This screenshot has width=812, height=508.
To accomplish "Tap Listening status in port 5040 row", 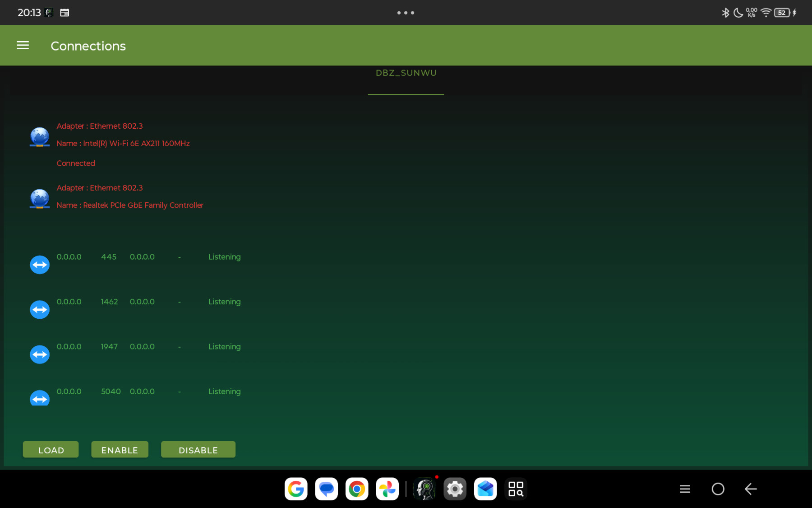I will [x=224, y=391].
